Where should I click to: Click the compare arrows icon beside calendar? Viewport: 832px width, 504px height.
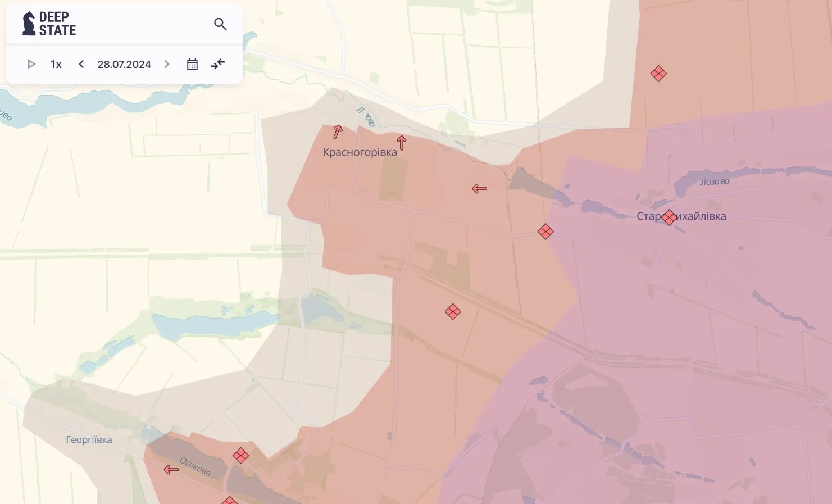pos(217,65)
